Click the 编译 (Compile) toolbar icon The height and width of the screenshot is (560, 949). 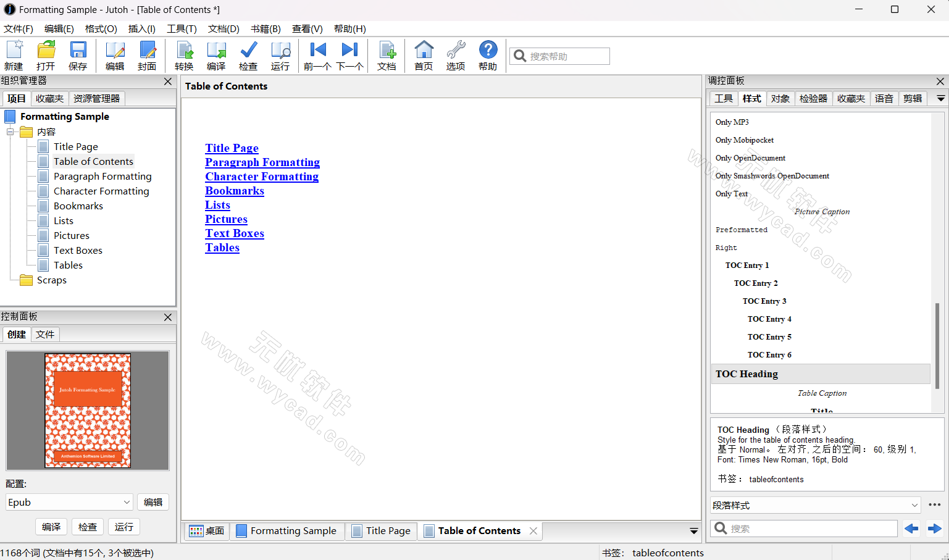216,56
